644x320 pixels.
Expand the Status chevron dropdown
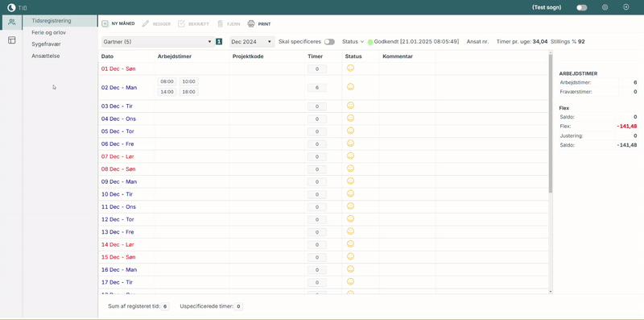pyautogui.click(x=362, y=42)
